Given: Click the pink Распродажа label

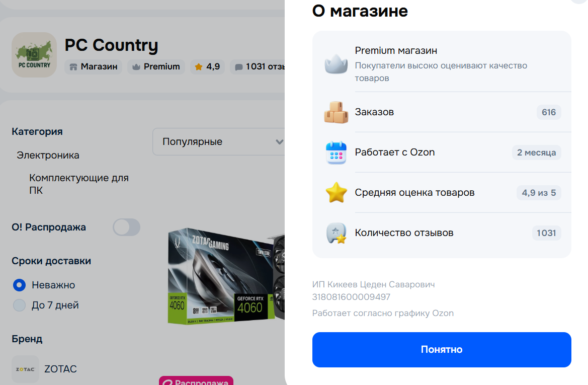Looking at the screenshot, I should coord(196,380).
